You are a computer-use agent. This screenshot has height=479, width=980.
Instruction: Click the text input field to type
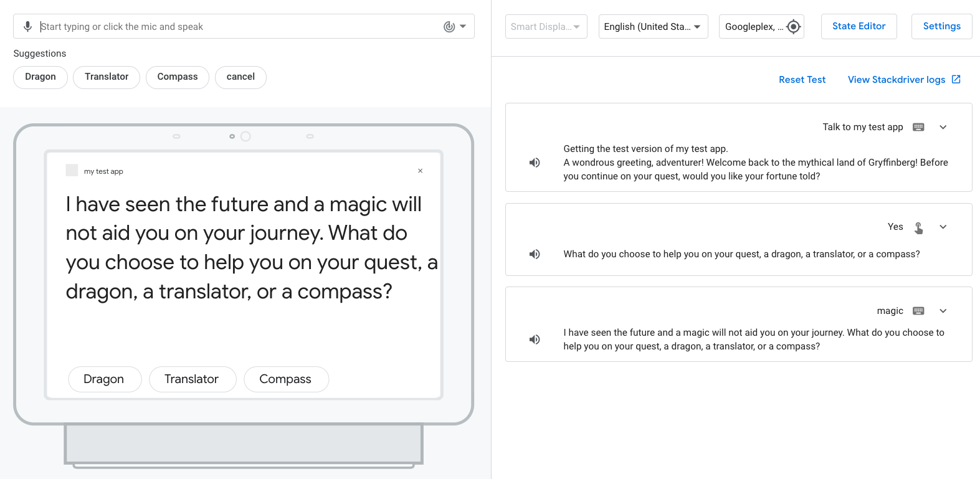tap(237, 27)
